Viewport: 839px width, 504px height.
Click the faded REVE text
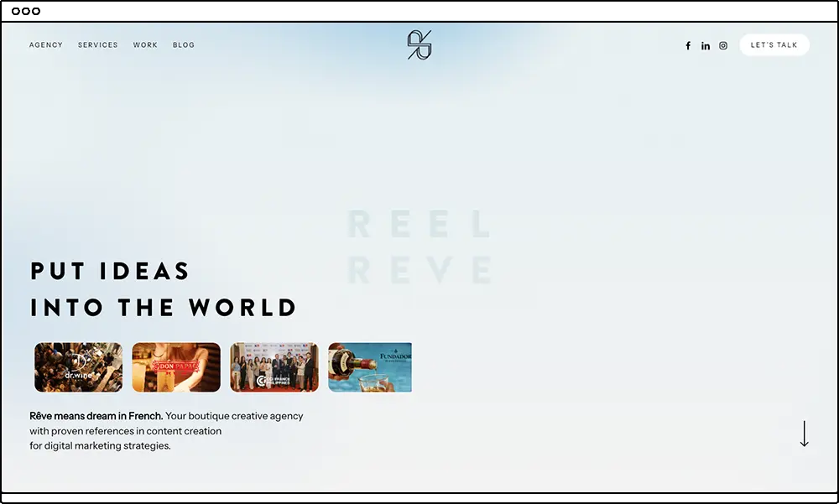pyautogui.click(x=419, y=271)
